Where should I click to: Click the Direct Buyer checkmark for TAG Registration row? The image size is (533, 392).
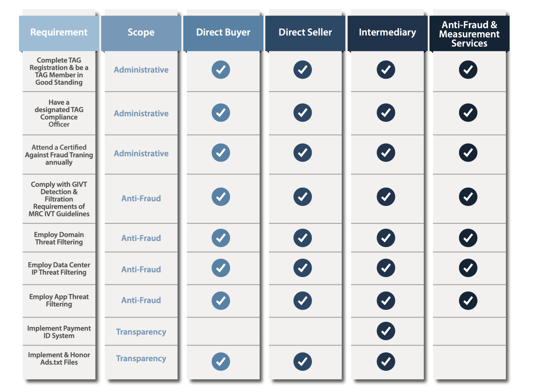click(221, 70)
